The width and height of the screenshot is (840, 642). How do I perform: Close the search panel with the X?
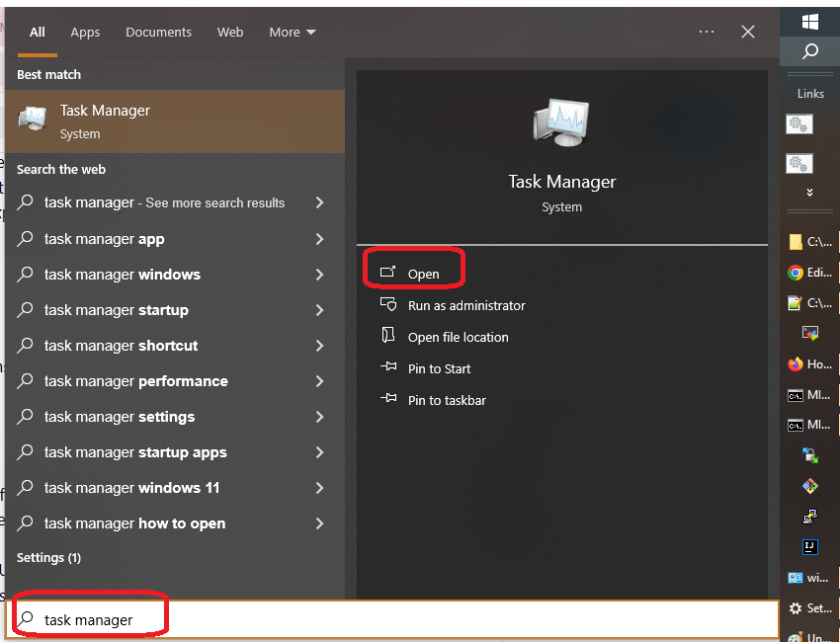pos(748,32)
